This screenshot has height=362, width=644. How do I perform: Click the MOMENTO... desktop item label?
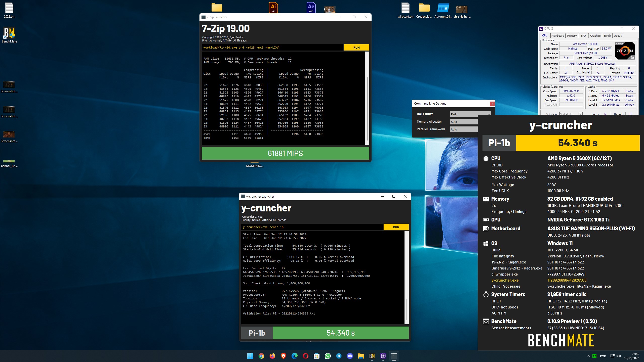click(x=255, y=166)
